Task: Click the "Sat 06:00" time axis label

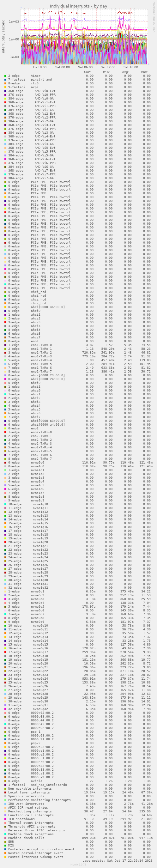Action: pos(85,67)
